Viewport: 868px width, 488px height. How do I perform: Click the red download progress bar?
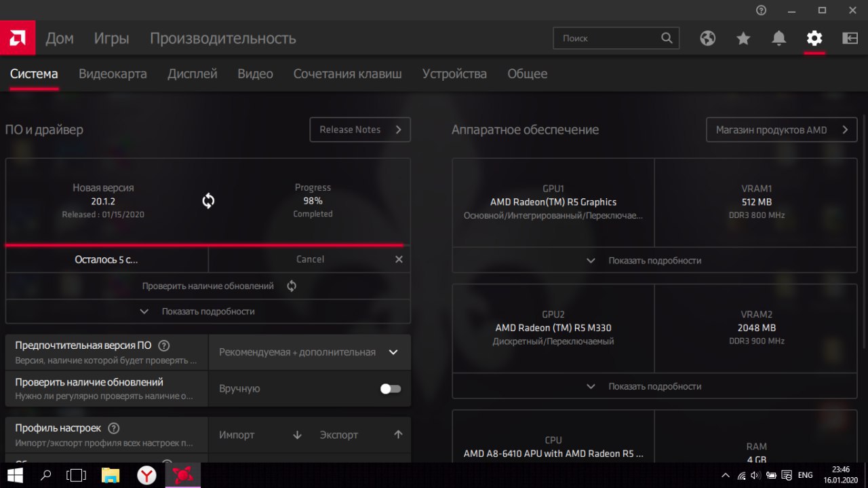click(x=204, y=245)
